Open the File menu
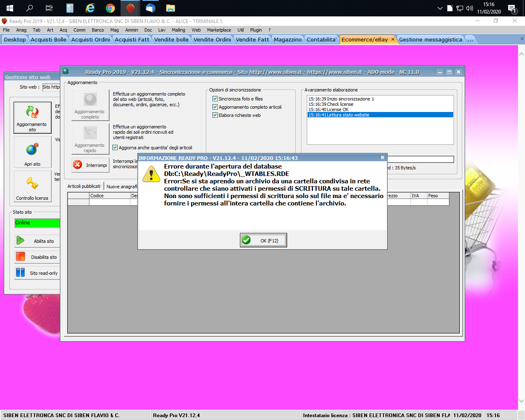 pyautogui.click(x=6, y=30)
